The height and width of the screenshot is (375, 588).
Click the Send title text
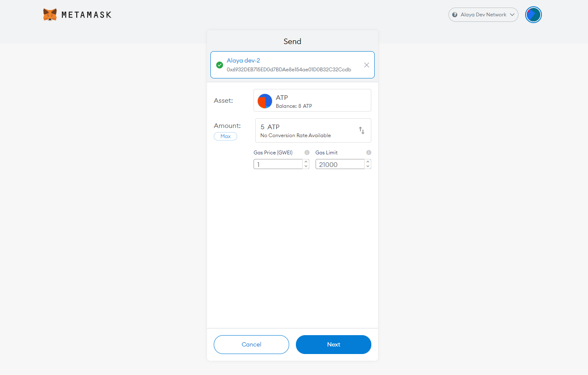point(293,42)
